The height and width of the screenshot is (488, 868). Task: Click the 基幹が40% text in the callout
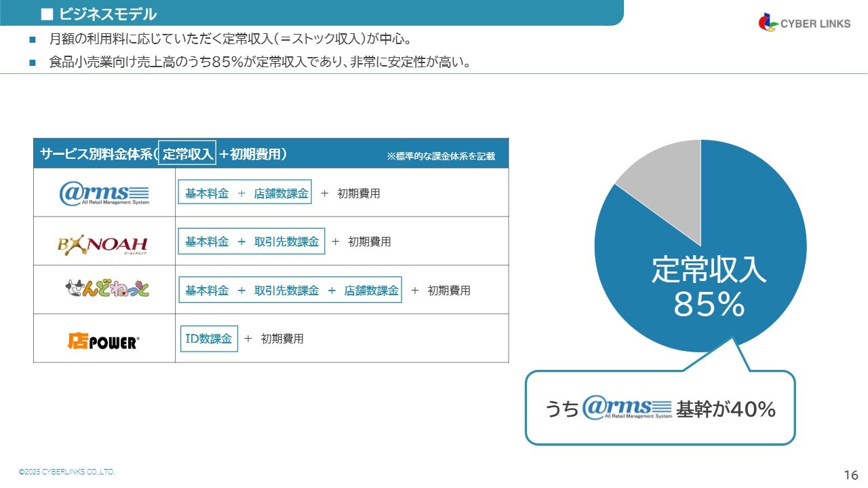click(x=726, y=409)
